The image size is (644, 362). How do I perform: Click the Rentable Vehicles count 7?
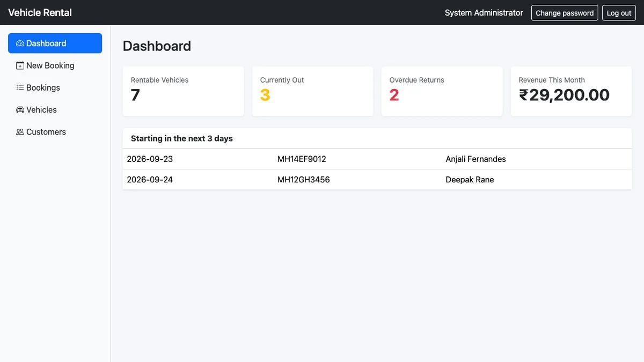tap(135, 95)
